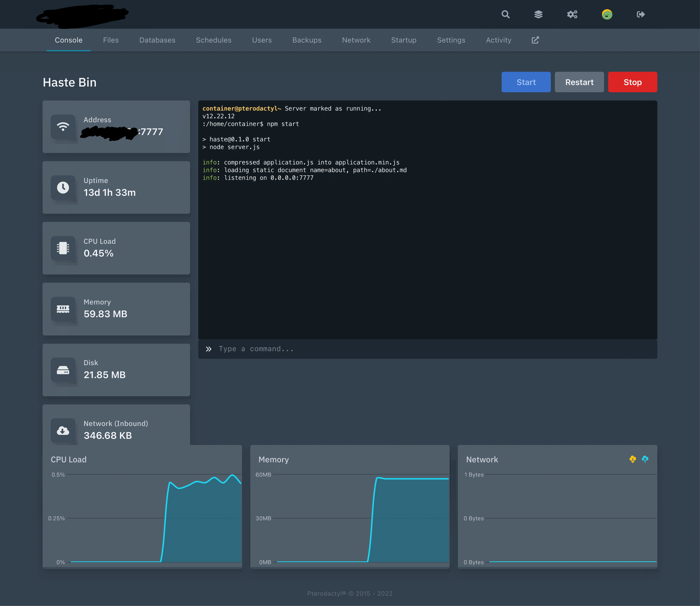
Task: Click the Memory RAM icon
Action: [63, 309]
